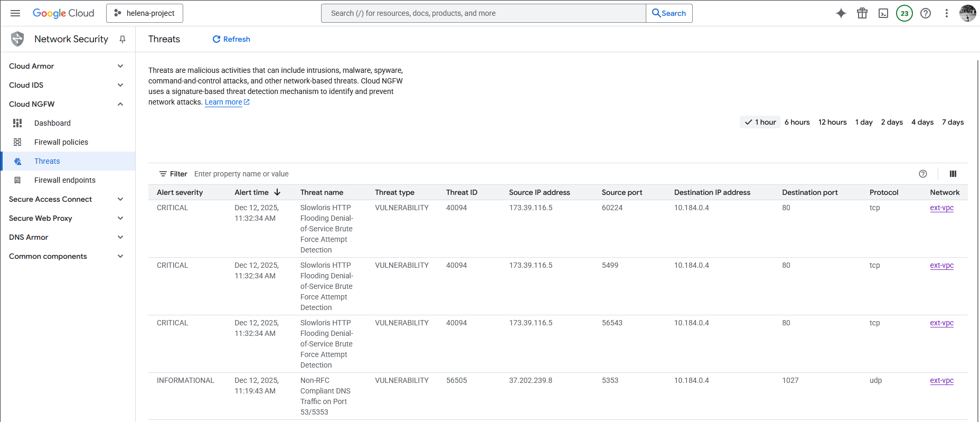Viewport: 980px width, 422px height.
Task: Go to Firewall policies page
Action: tap(61, 142)
